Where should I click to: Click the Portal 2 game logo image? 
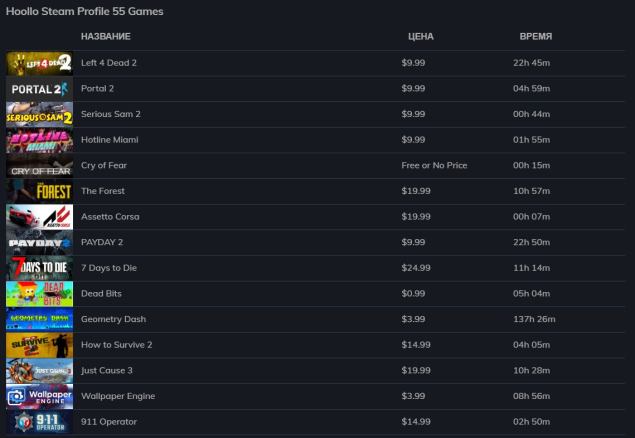point(39,88)
